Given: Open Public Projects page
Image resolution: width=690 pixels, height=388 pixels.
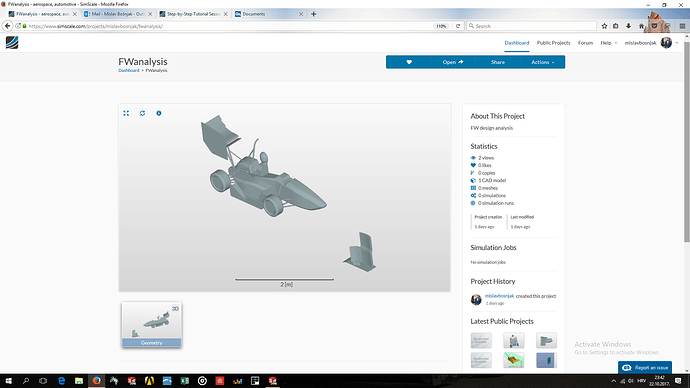Looking at the screenshot, I should [553, 43].
